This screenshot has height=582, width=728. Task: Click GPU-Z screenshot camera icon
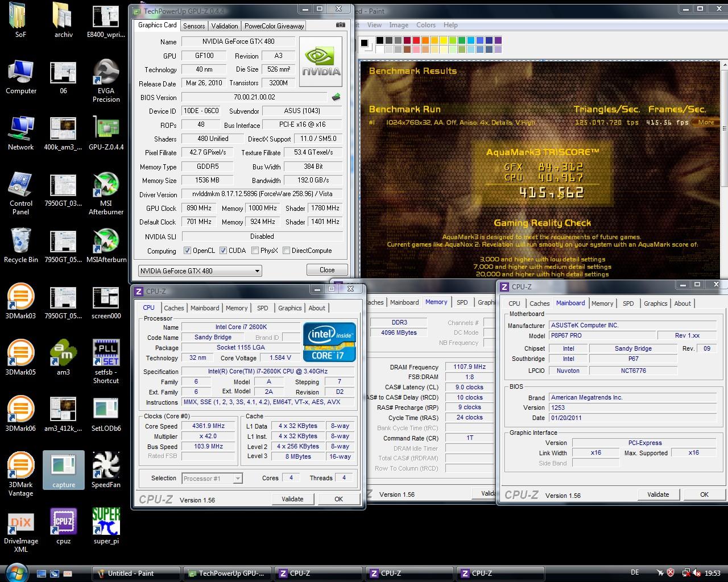coord(340,25)
